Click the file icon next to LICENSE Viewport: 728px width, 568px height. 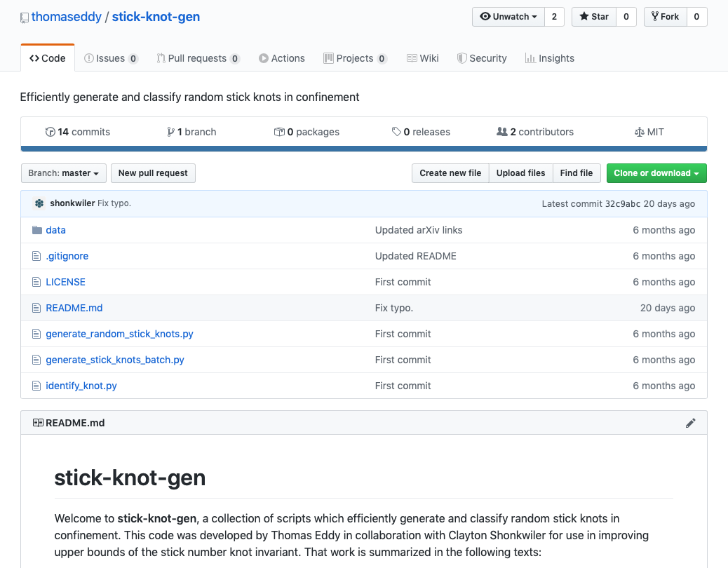(x=36, y=282)
